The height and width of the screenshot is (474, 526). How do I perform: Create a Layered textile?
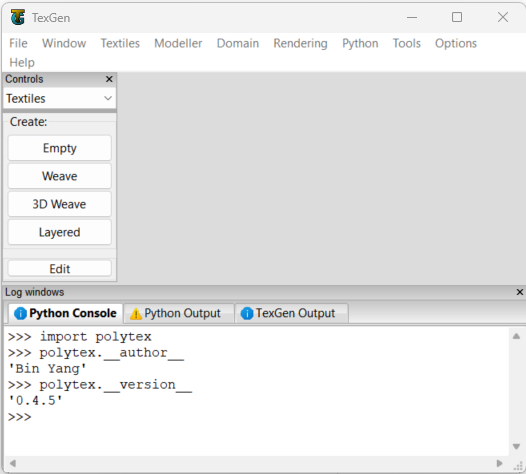59,232
